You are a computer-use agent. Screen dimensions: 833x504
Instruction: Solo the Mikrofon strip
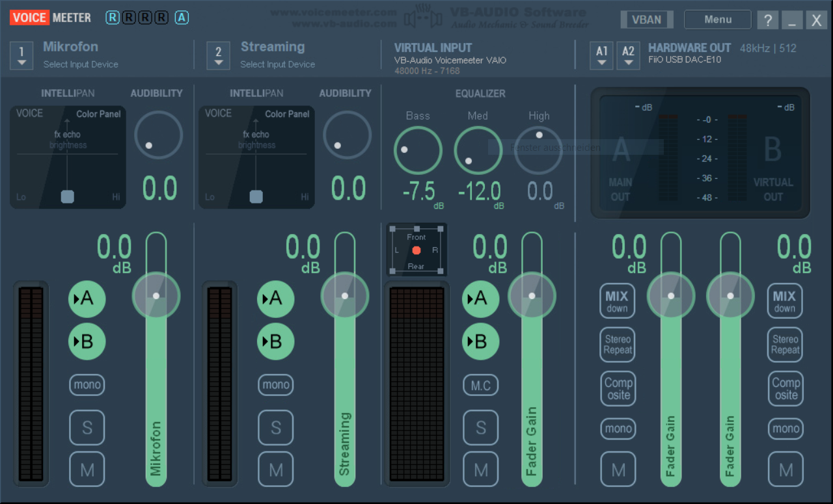tap(87, 427)
